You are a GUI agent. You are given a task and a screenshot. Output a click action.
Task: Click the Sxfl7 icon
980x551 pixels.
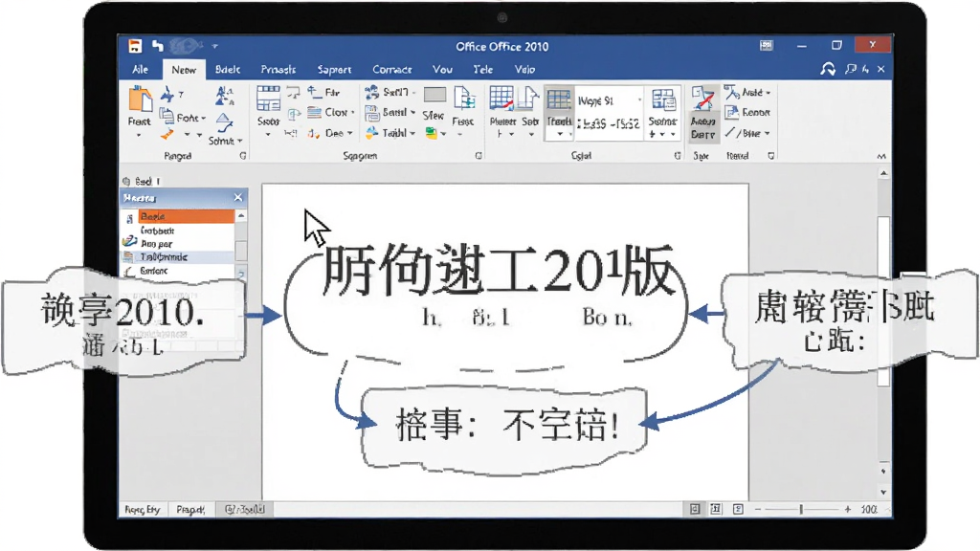coord(372,93)
